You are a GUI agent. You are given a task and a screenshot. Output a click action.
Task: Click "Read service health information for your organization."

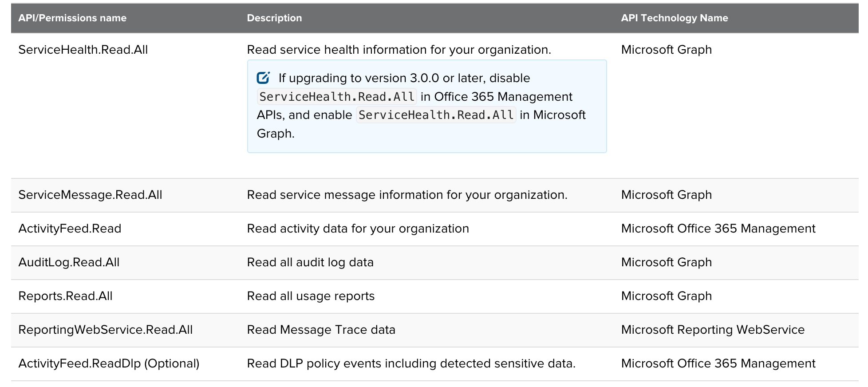tap(399, 50)
